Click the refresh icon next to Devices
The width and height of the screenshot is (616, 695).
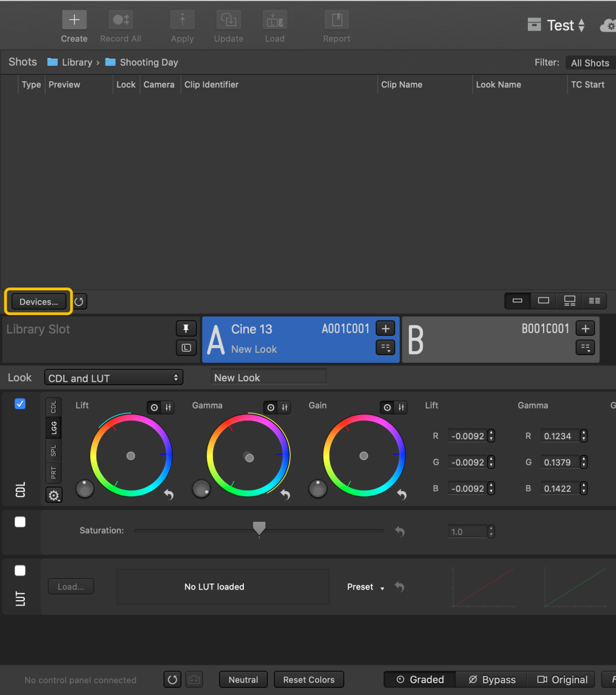pyautogui.click(x=79, y=302)
